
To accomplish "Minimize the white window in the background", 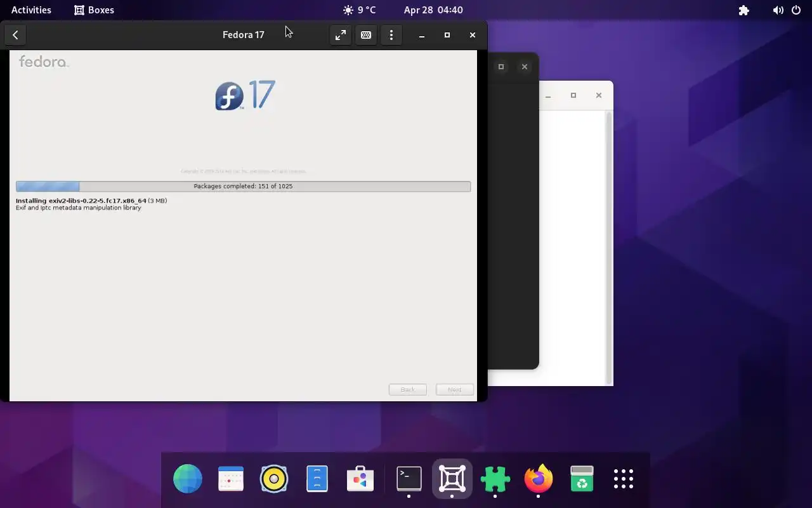I will [548, 95].
